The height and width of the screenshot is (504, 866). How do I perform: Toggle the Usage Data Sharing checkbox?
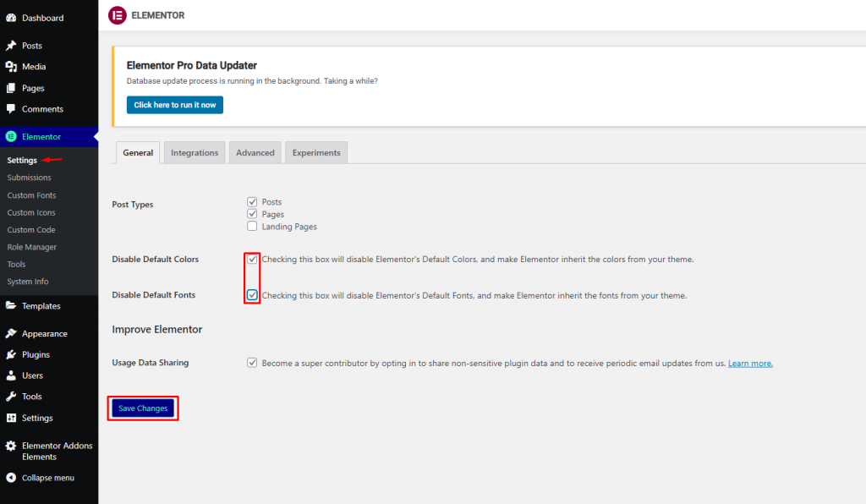(x=252, y=363)
